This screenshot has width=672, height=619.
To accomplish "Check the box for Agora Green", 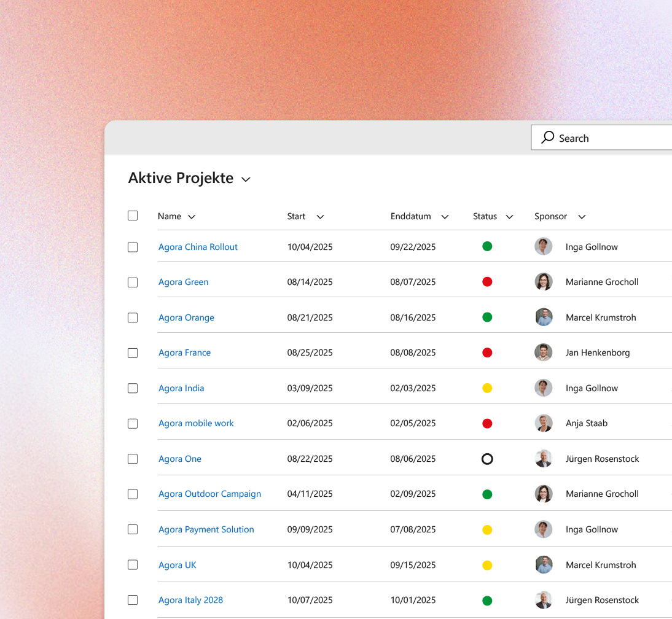I will 133,282.
